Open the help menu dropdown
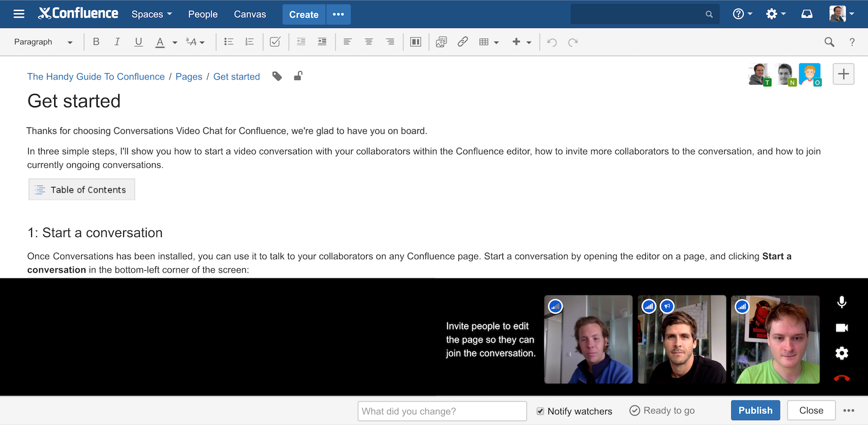The height and width of the screenshot is (425, 868). [743, 14]
